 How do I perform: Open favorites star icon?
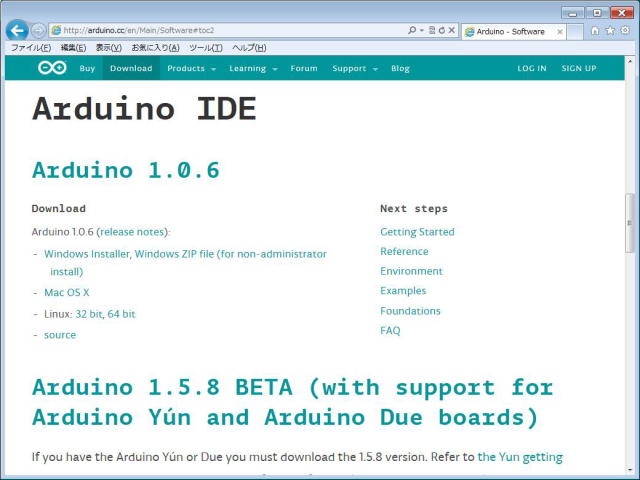[x=610, y=31]
